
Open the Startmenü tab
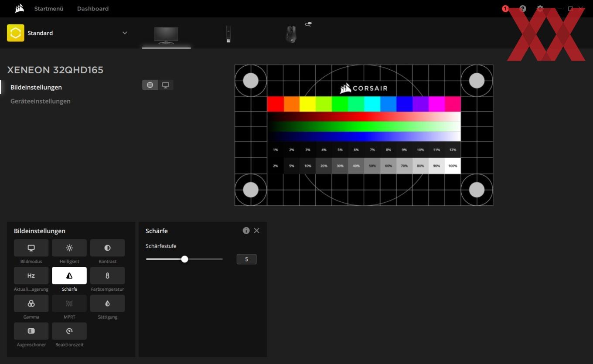pyautogui.click(x=49, y=8)
